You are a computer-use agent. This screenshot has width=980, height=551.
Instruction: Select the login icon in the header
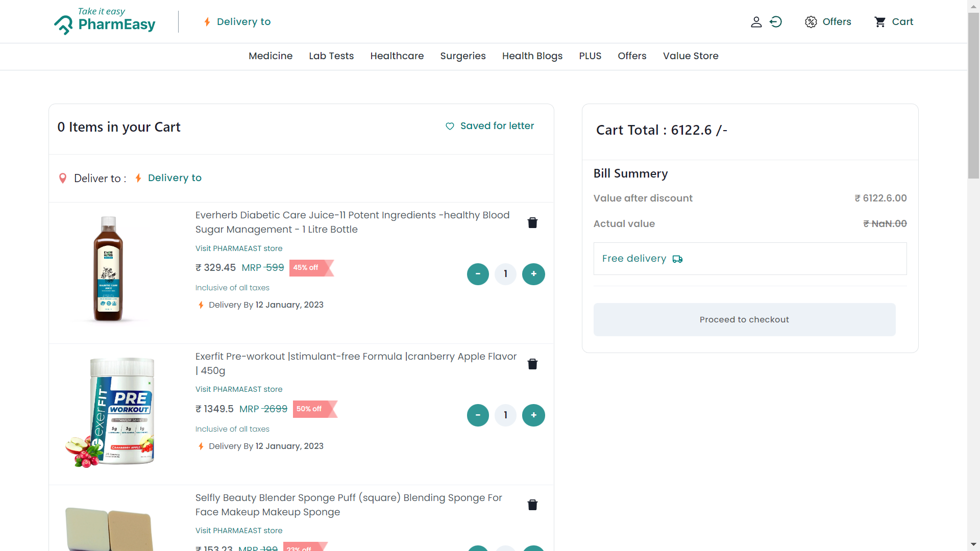775,21
